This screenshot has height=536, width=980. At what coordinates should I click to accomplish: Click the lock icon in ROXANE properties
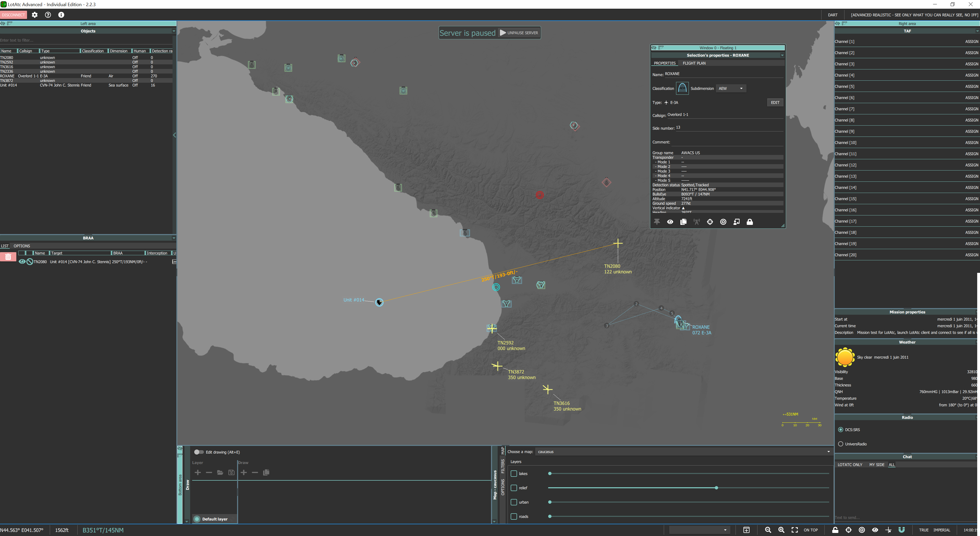pos(750,222)
